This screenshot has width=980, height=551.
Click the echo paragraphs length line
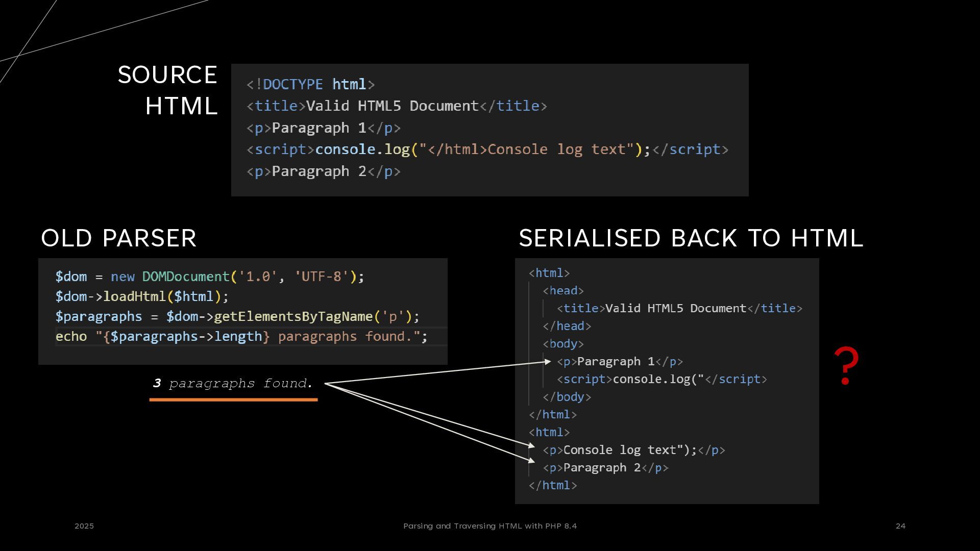click(x=241, y=337)
